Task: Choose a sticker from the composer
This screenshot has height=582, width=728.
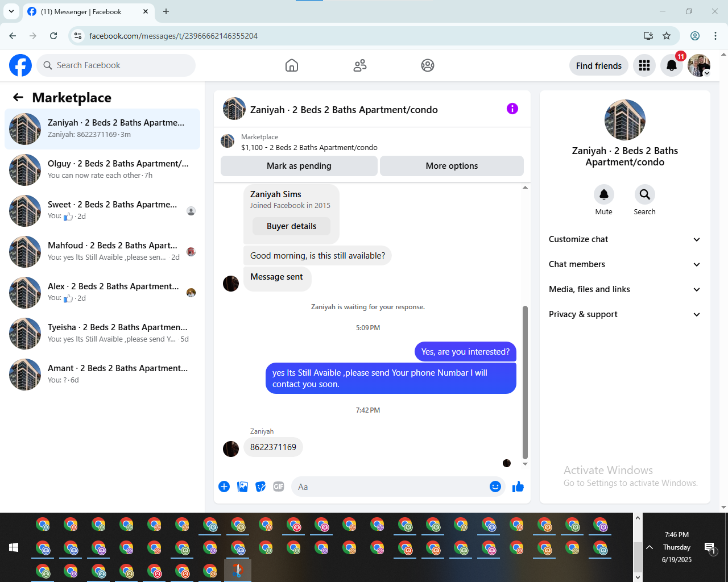Action: click(260, 487)
